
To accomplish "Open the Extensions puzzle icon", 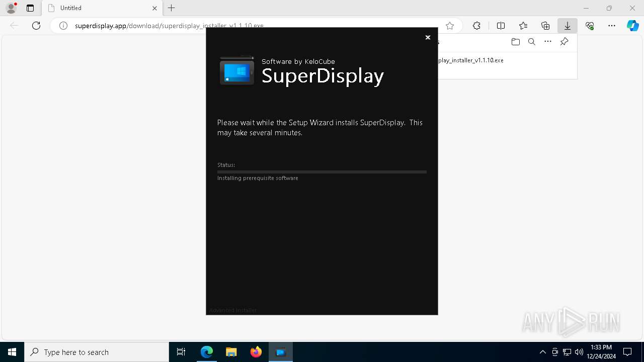I will pyautogui.click(x=476, y=26).
